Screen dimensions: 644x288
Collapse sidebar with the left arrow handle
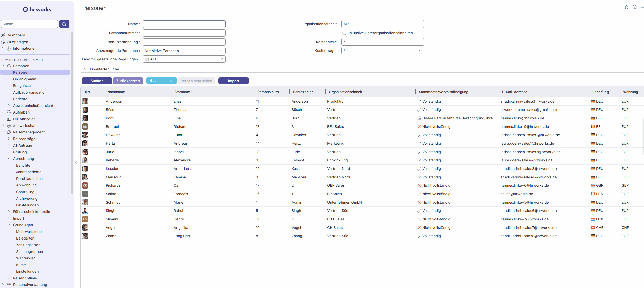(76, 162)
